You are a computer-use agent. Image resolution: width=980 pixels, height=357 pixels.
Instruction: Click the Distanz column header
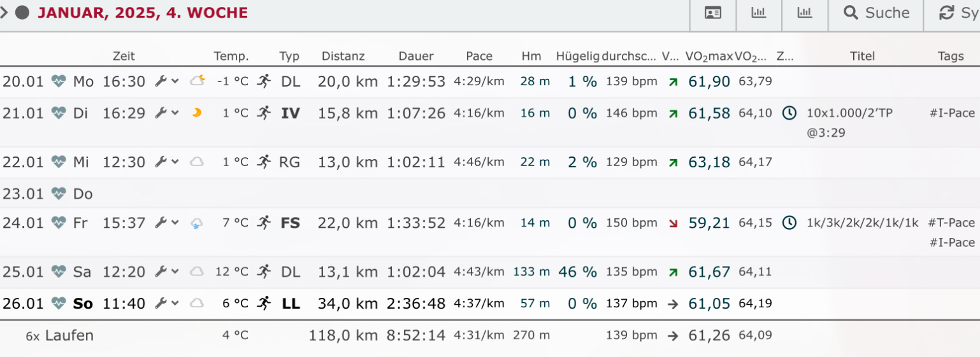coord(343,56)
